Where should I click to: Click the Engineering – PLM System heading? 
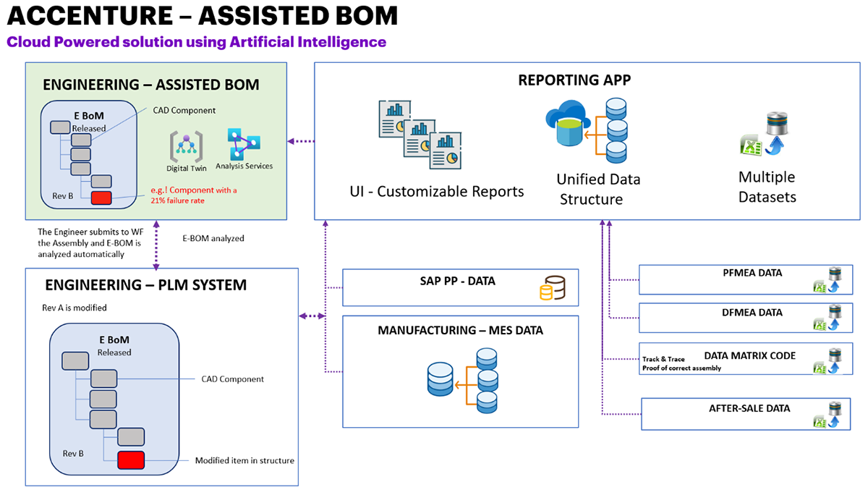(145, 285)
